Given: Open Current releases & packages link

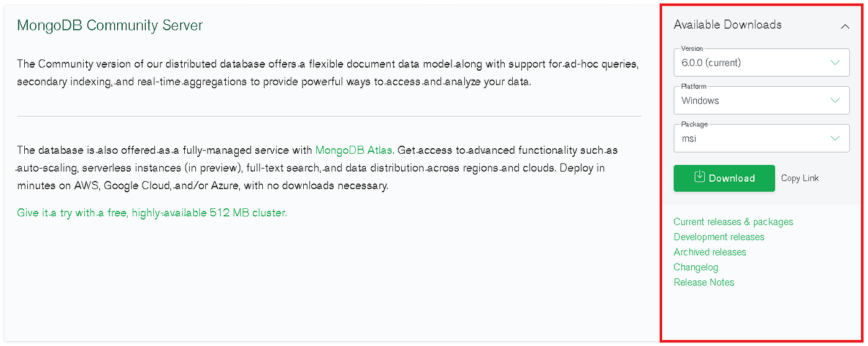Looking at the screenshot, I should point(733,222).
